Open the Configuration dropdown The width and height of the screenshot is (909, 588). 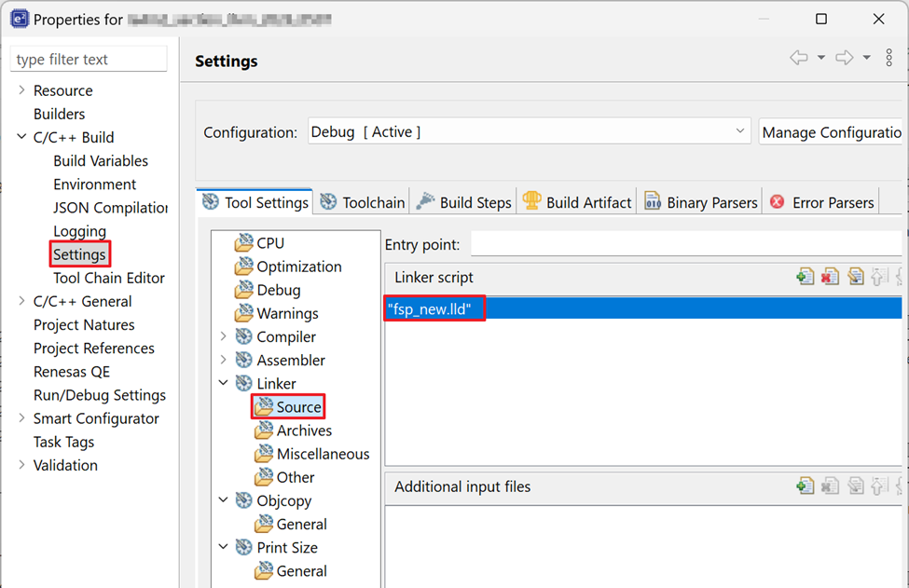[x=530, y=131]
